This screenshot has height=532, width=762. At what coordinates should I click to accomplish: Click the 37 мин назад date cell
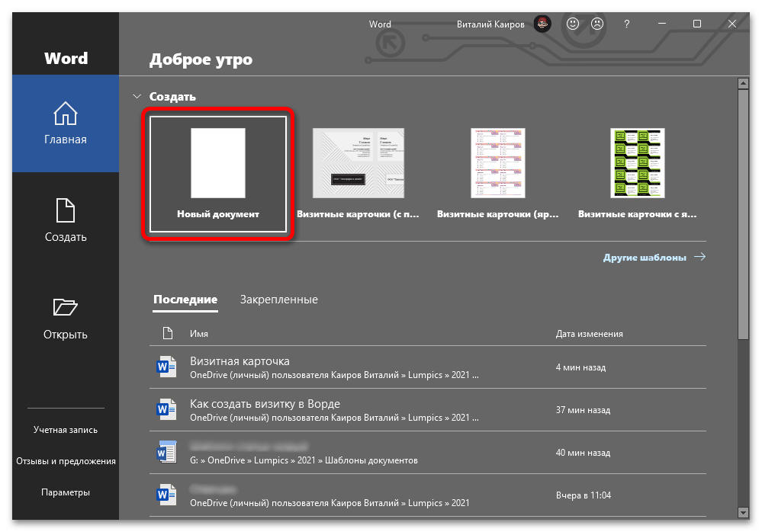coord(583,410)
